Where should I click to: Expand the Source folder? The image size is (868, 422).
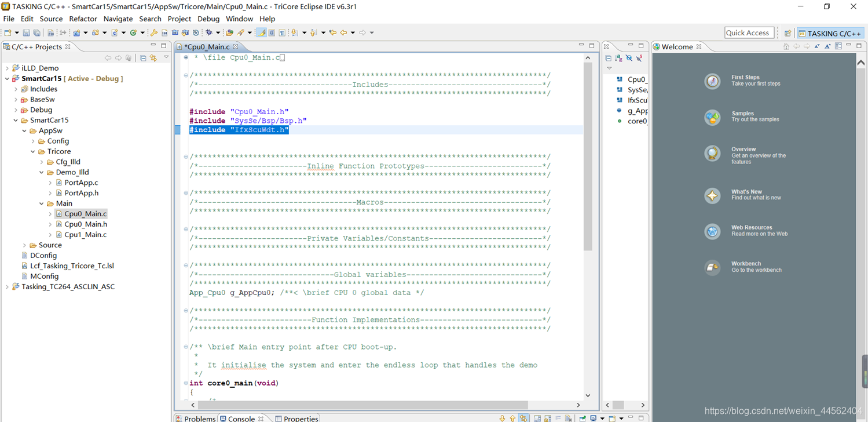click(24, 245)
